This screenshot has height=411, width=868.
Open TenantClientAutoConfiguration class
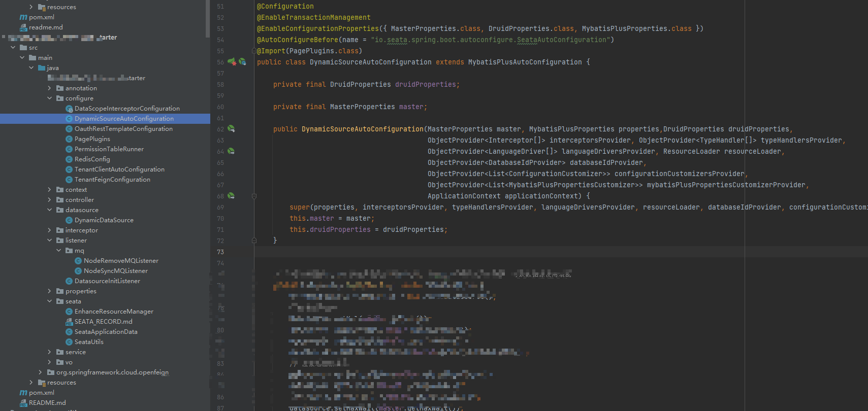(119, 169)
